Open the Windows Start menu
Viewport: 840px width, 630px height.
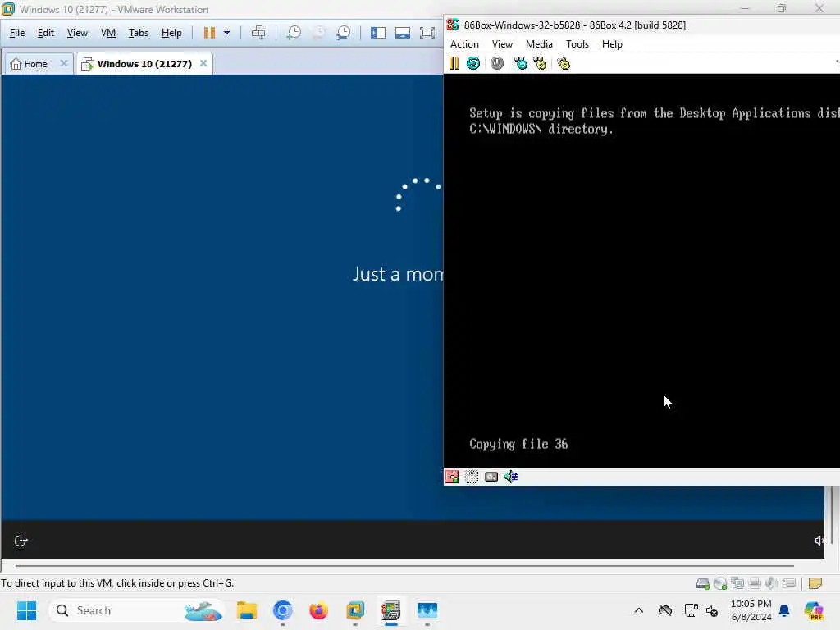(x=27, y=610)
